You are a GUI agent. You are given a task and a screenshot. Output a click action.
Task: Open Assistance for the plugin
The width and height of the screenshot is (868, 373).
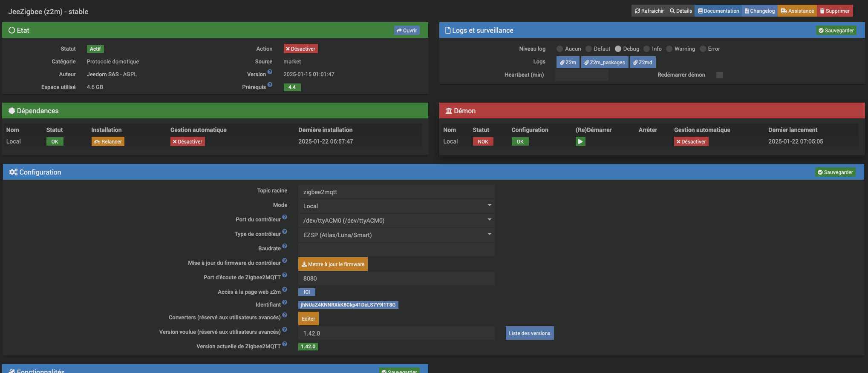797,11
